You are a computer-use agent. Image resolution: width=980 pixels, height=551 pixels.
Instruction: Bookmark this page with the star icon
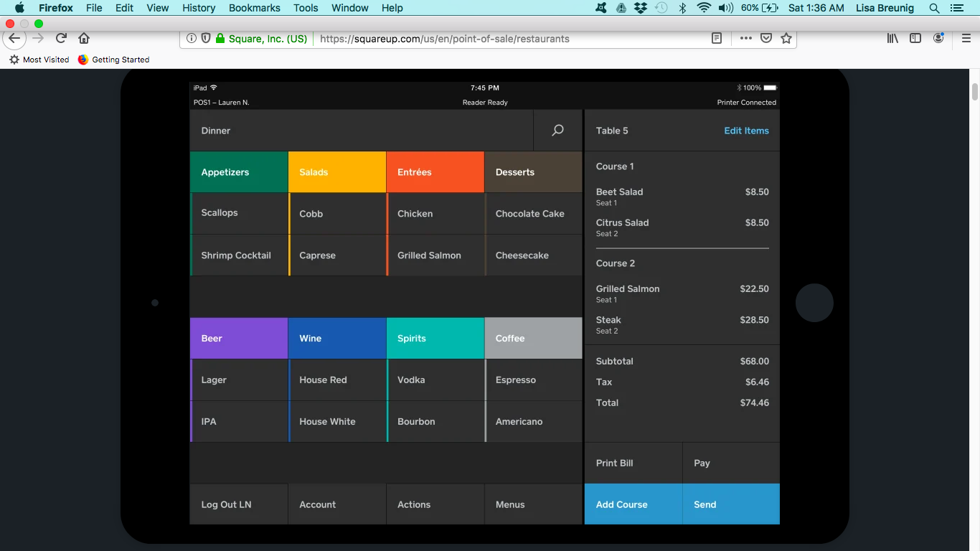coord(786,39)
